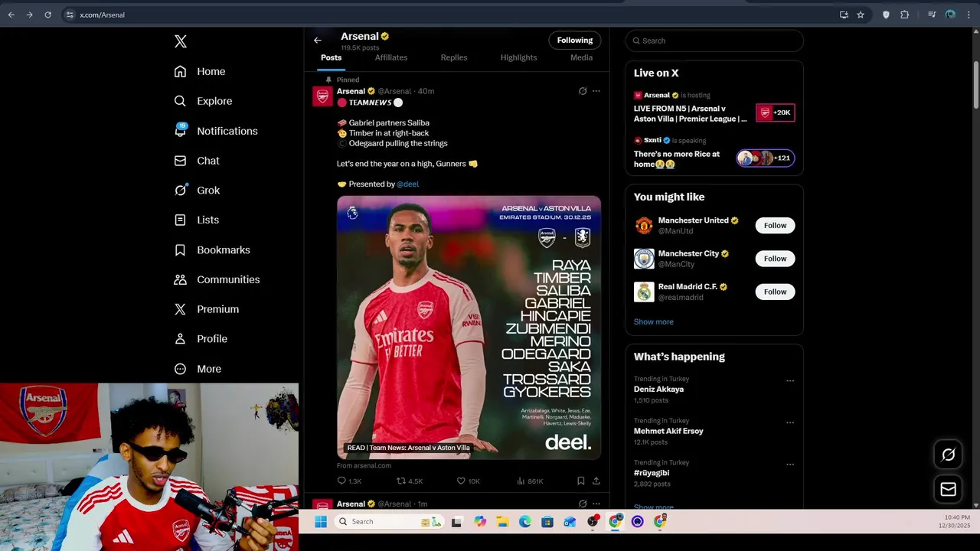This screenshot has width=980, height=551.
Task: Click the X search input field
Action: [x=714, y=41]
